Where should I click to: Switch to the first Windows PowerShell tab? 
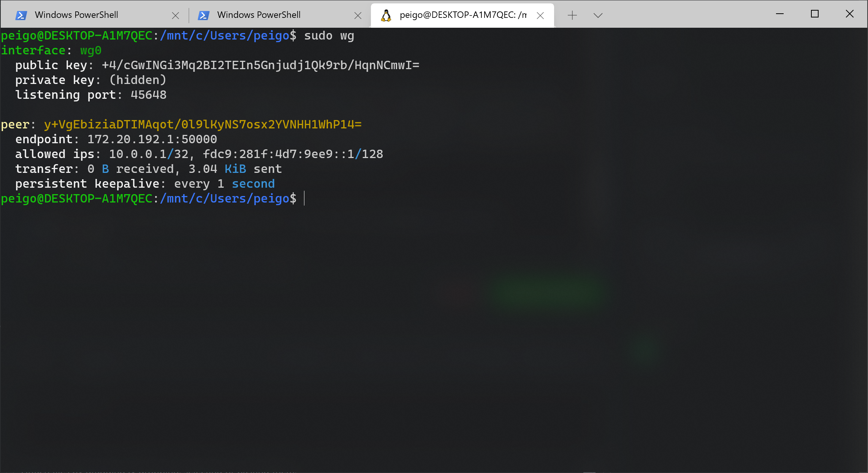click(x=76, y=15)
